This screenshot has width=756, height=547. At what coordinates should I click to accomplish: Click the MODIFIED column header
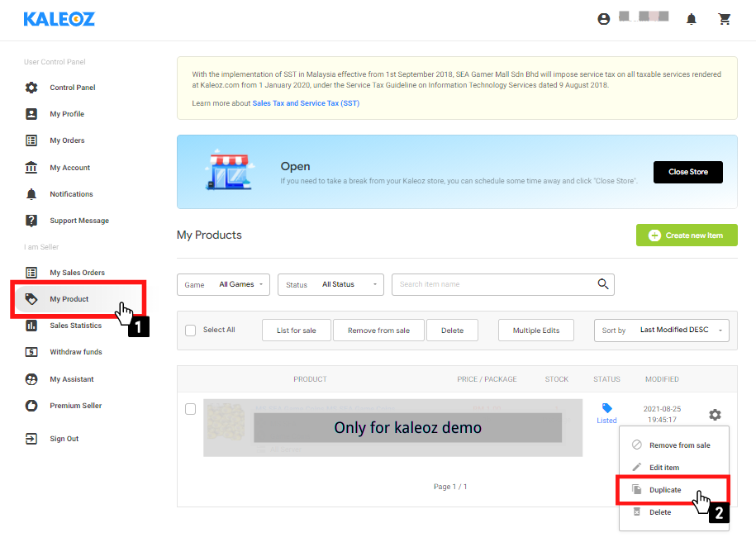[662, 379]
